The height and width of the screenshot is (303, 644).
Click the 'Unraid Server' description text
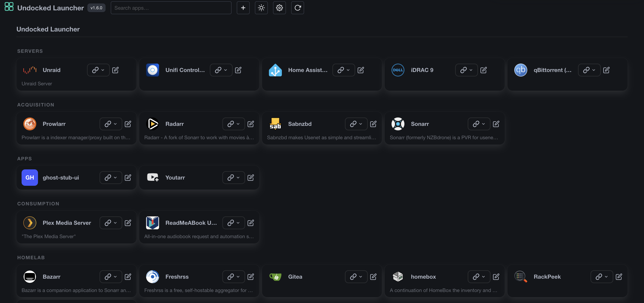point(37,84)
